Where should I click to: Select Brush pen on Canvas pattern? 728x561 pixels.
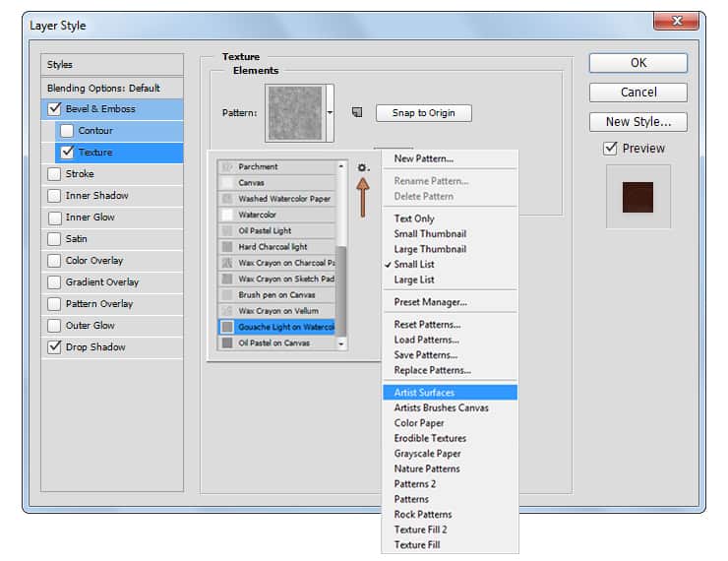pos(276,295)
